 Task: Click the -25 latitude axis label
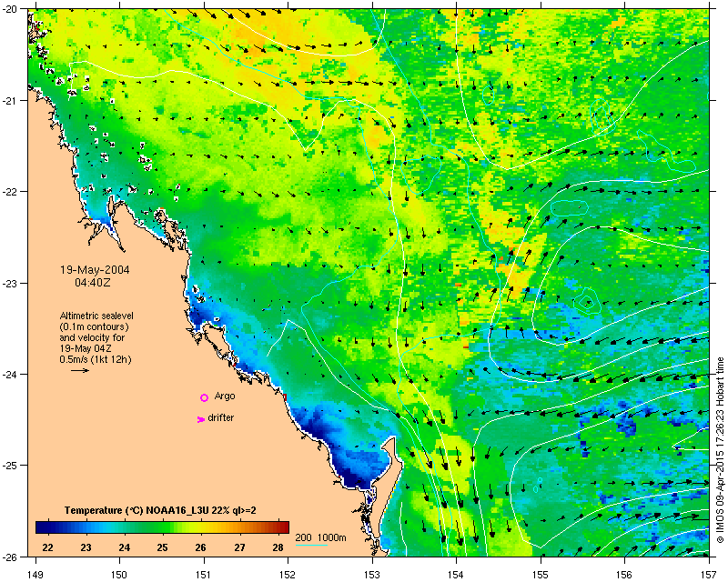[9, 465]
